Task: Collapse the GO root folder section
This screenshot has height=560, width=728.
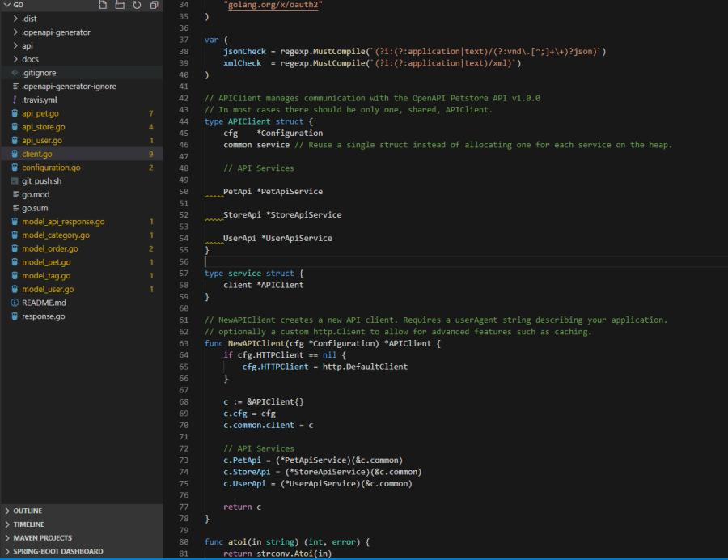Action: 7,5
